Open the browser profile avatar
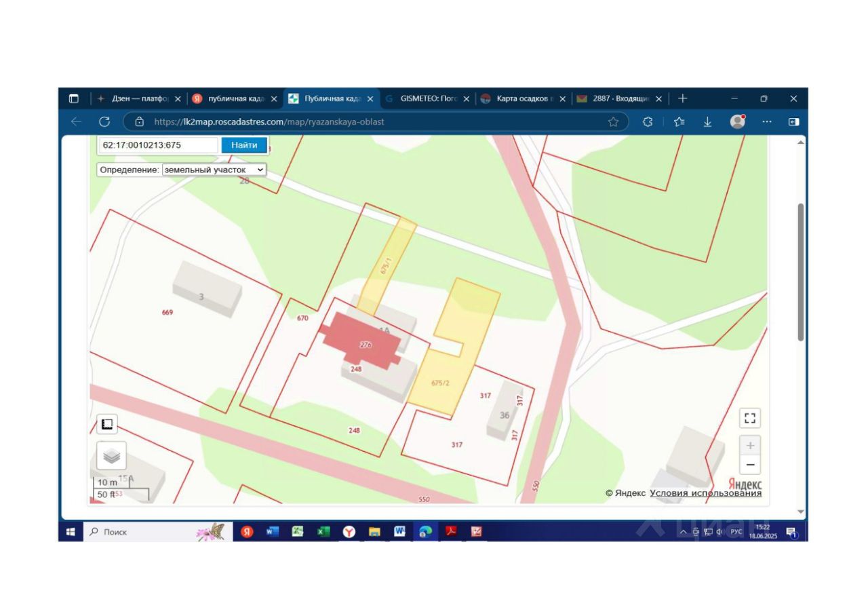868x614 pixels. click(738, 121)
